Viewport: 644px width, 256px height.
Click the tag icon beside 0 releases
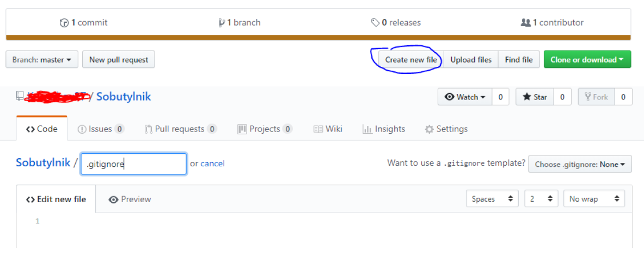pyautogui.click(x=376, y=23)
